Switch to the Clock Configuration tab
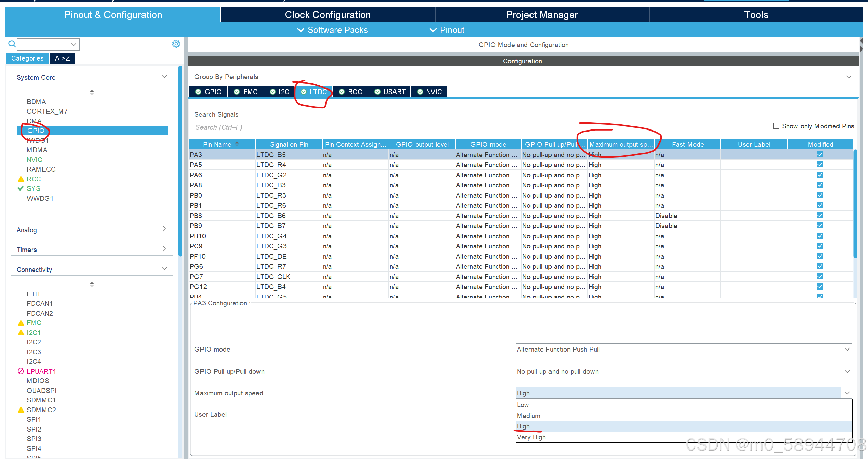This screenshot has height=459, width=868. 327,15
